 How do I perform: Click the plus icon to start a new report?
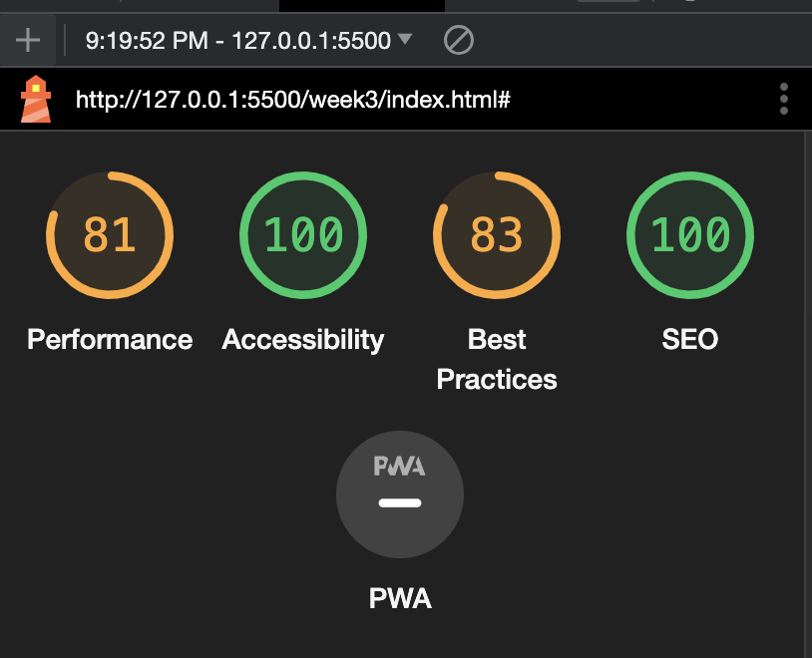[x=28, y=40]
